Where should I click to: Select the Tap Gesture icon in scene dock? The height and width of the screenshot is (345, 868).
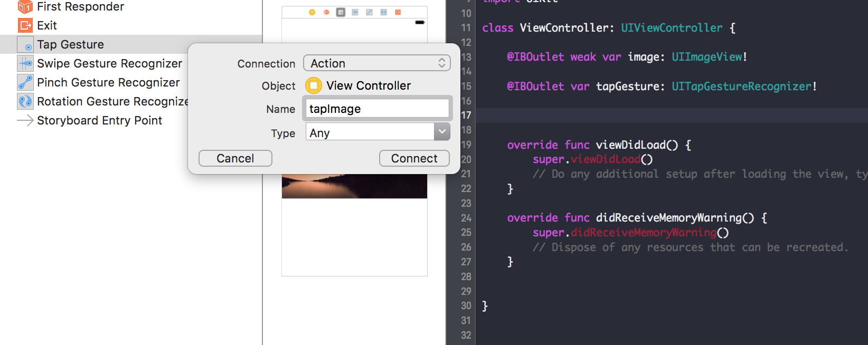341,12
